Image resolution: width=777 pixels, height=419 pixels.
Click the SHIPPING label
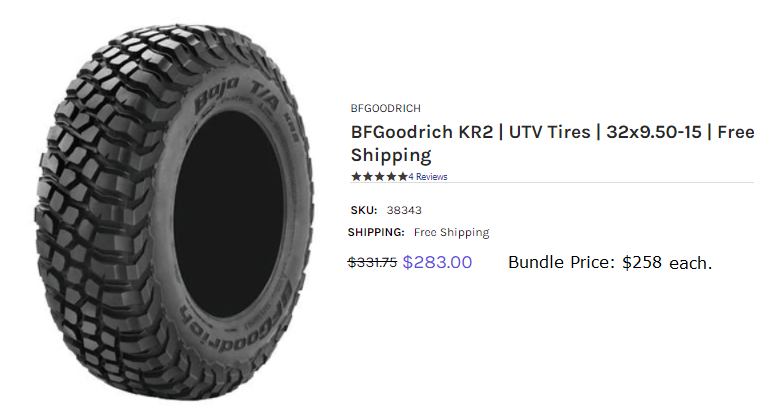[x=376, y=232]
